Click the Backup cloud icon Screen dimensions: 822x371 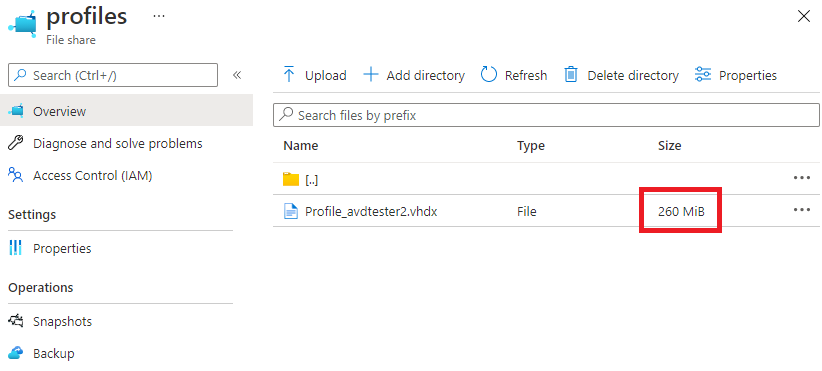16,353
